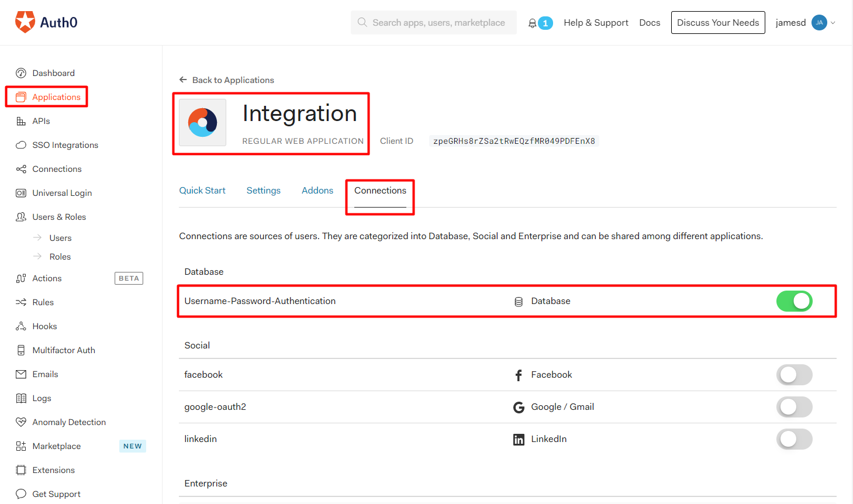Click the search magnifier icon

(x=362, y=22)
